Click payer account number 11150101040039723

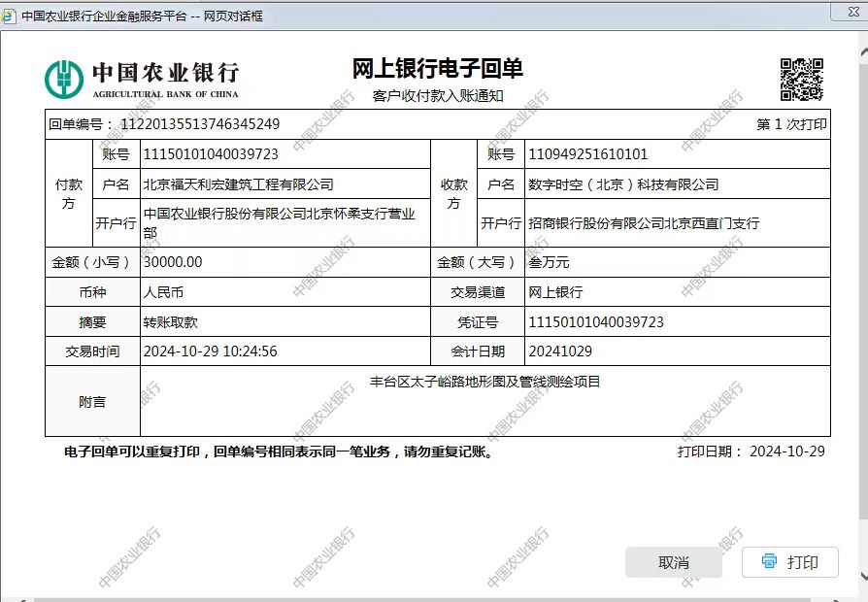pyautogui.click(x=211, y=154)
